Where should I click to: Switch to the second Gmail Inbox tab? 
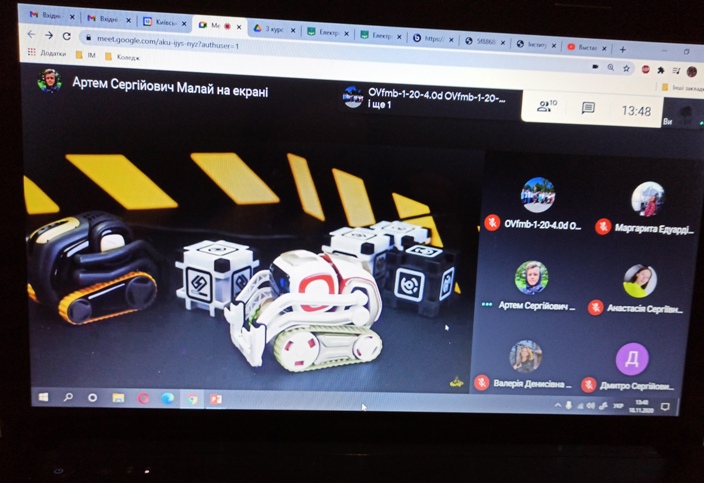(109, 19)
